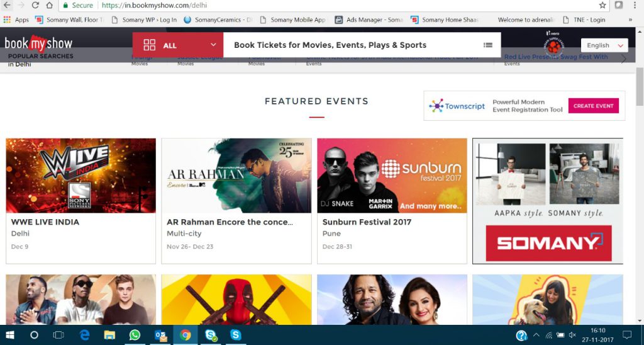This screenshot has height=345, width=644.
Task: Open AR Rahman Encore concert title
Action: [x=230, y=222]
